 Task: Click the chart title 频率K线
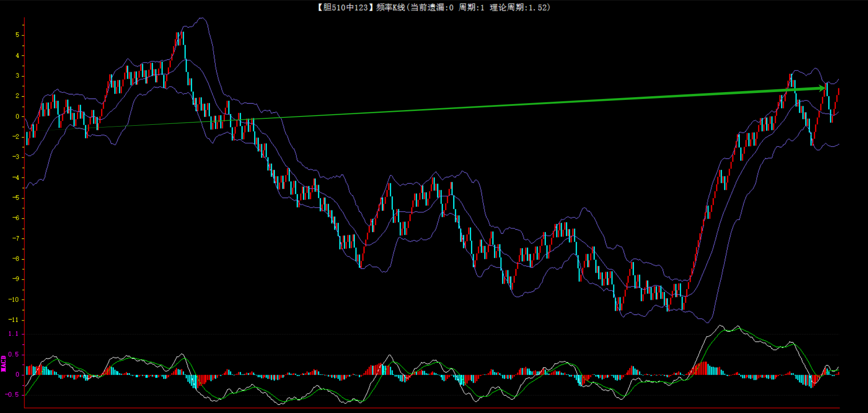[x=390, y=7]
